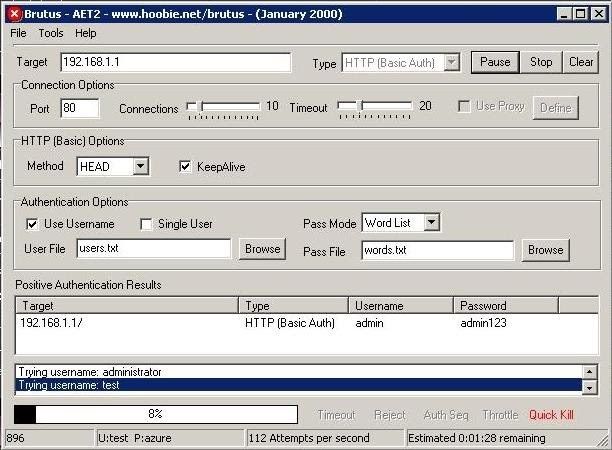Click the Clear button
The width and height of the screenshot is (612, 450).
581,62
